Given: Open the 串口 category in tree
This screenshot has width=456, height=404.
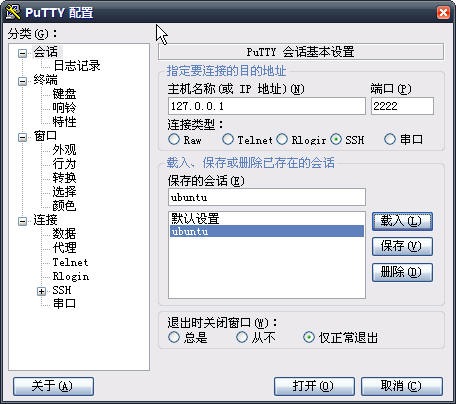Looking at the screenshot, I should [64, 304].
